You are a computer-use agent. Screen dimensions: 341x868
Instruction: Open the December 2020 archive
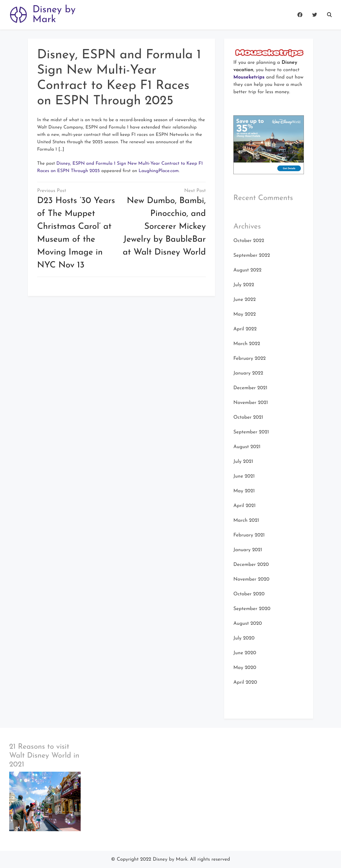tap(251, 564)
